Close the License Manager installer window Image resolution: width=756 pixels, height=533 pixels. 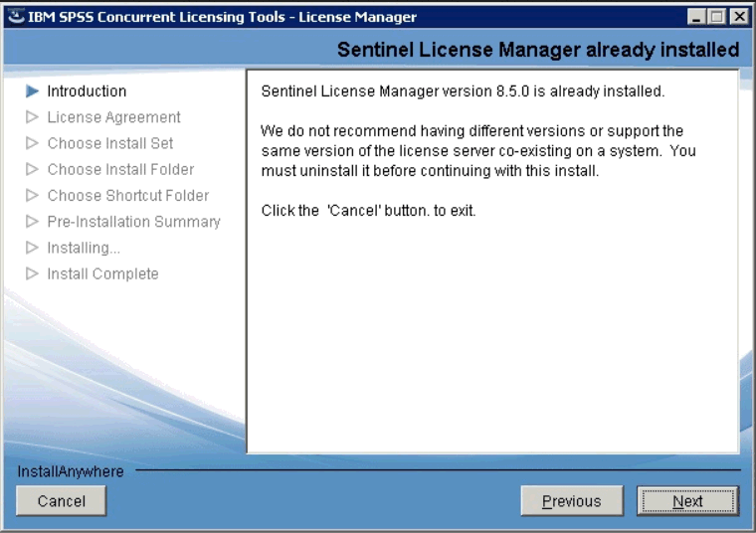(x=739, y=17)
